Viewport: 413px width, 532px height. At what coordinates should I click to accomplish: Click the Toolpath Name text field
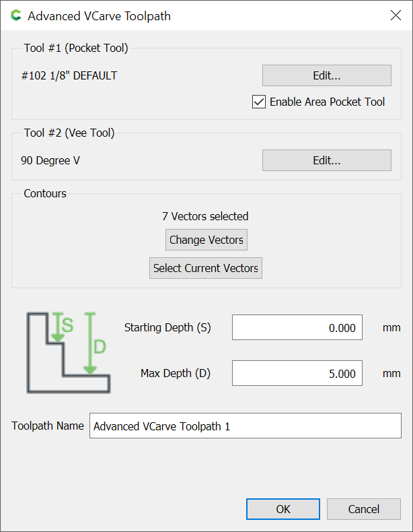click(x=246, y=426)
